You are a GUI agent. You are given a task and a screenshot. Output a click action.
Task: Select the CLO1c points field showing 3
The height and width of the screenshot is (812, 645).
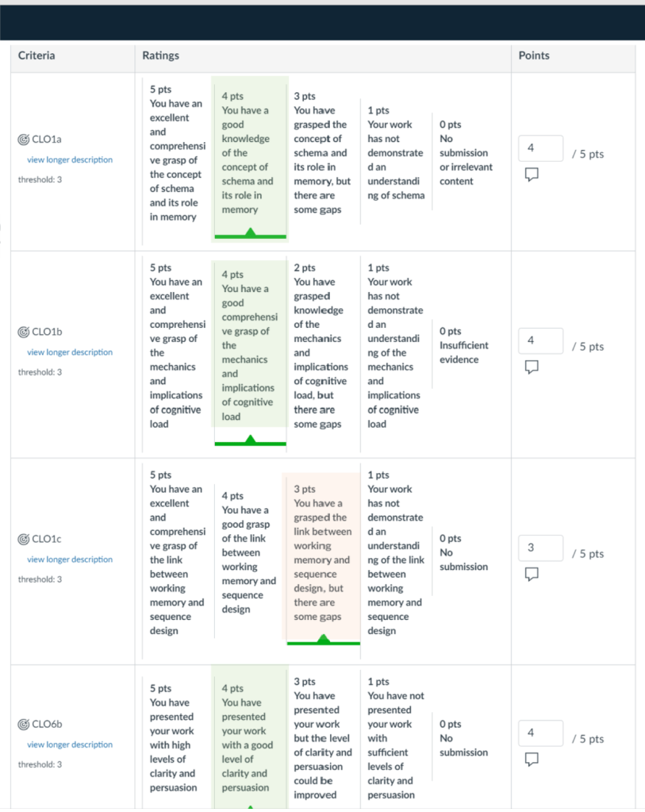click(540, 548)
